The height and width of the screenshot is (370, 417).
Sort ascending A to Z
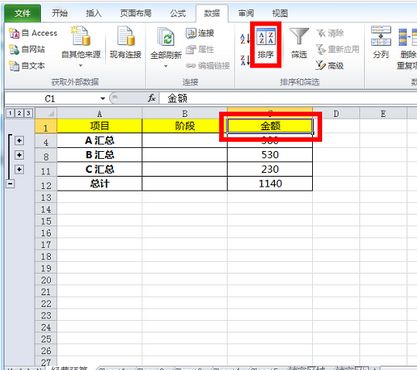[x=245, y=39]
